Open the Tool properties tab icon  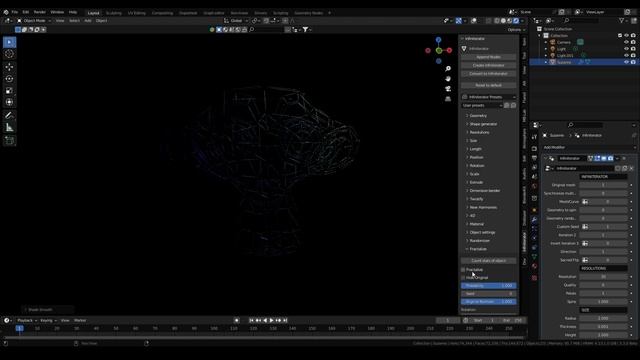pyautogui.click(x=534, y=137)
